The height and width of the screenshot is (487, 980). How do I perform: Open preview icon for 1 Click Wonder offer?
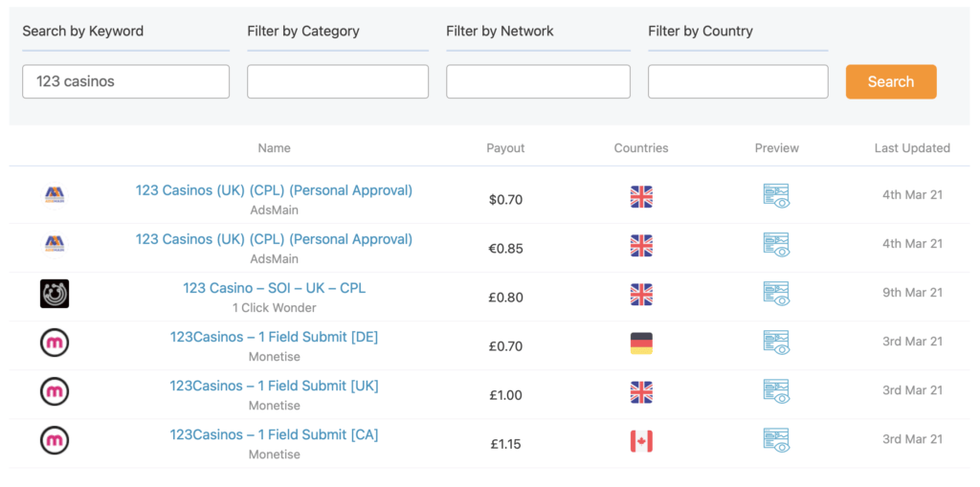pos(776,294)
